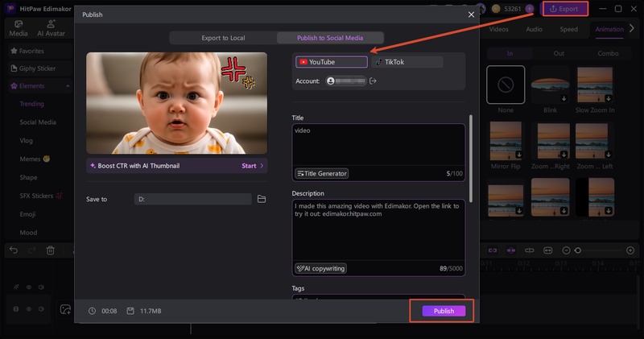Select the Trending elements category
644x339 pixels.
click(x=31, y=104)
